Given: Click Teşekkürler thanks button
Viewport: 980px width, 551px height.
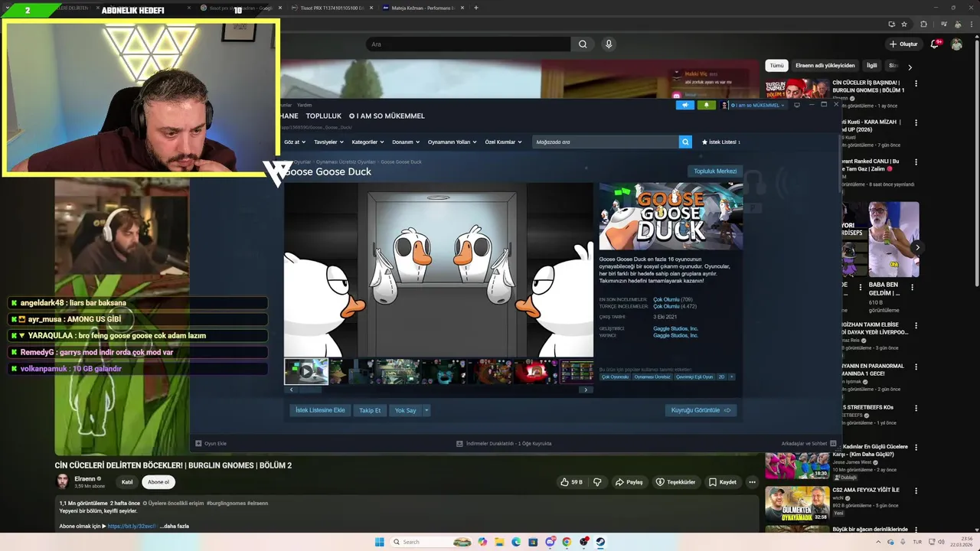Looking at the screenshot, I should point(675,482).
